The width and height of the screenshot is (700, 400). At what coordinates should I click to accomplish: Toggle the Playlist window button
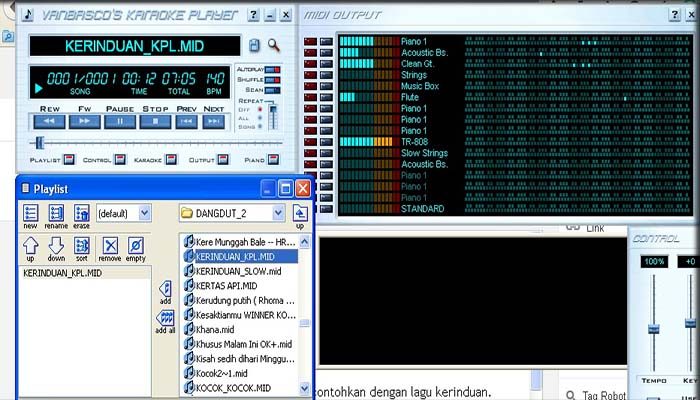69,159
